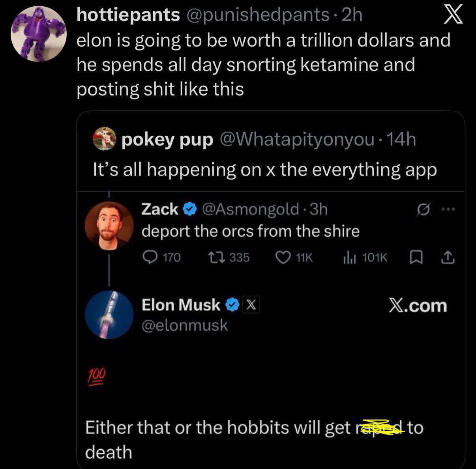The width and height of the screenshot is (476, 469).
Task: Click Zack's profile photo
Action: coord(110,228)
